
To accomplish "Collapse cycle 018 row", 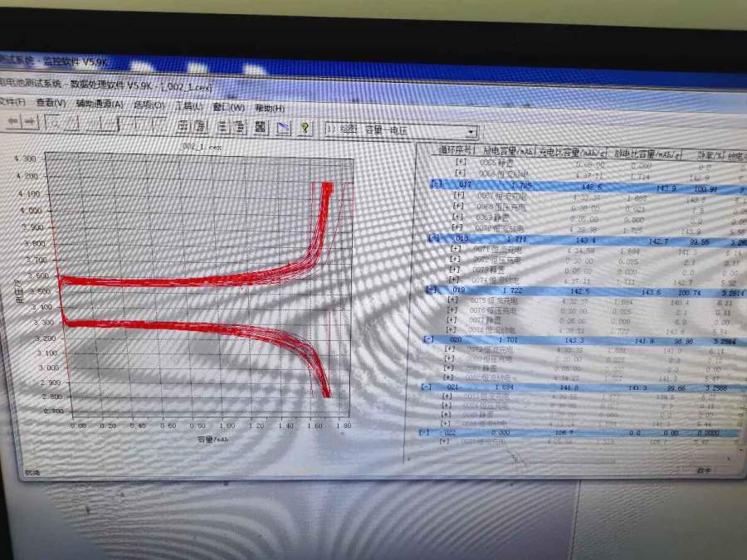I will pyautogui.click(x=434, y=237).
